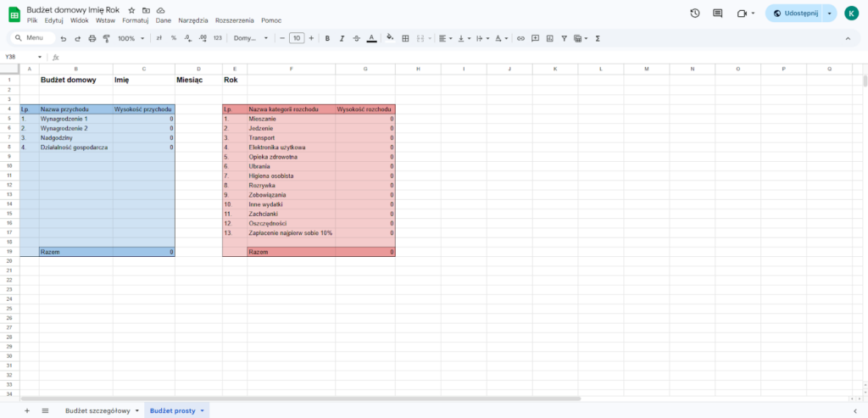868x418 pixels.
Task: Open the Formatuj menu
Action: tap(135, 20)
